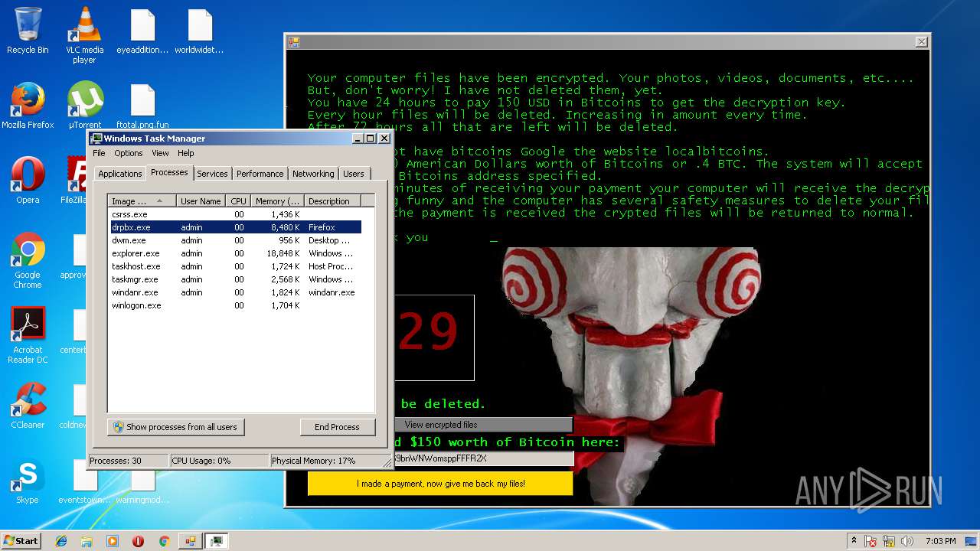
Task: Select the ftotal.png.fun file icon
Action: pos(142,106)
